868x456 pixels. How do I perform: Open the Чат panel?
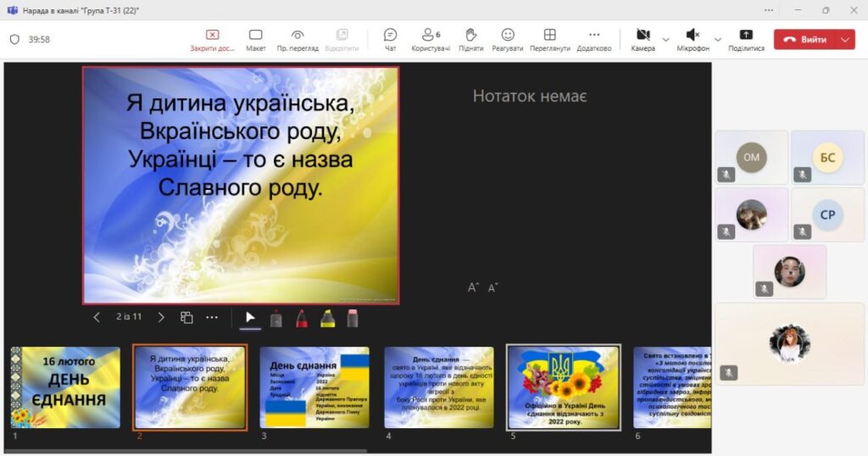click(390, 39)
